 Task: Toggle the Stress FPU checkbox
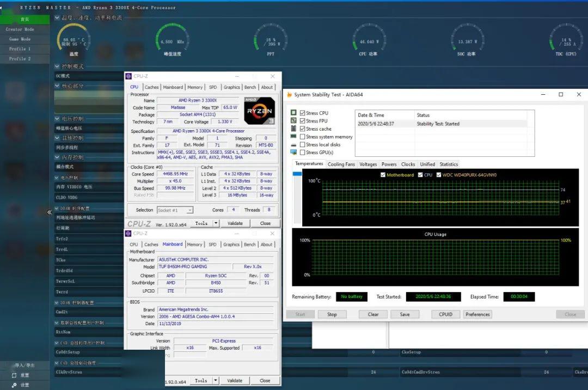click(302, 121)
